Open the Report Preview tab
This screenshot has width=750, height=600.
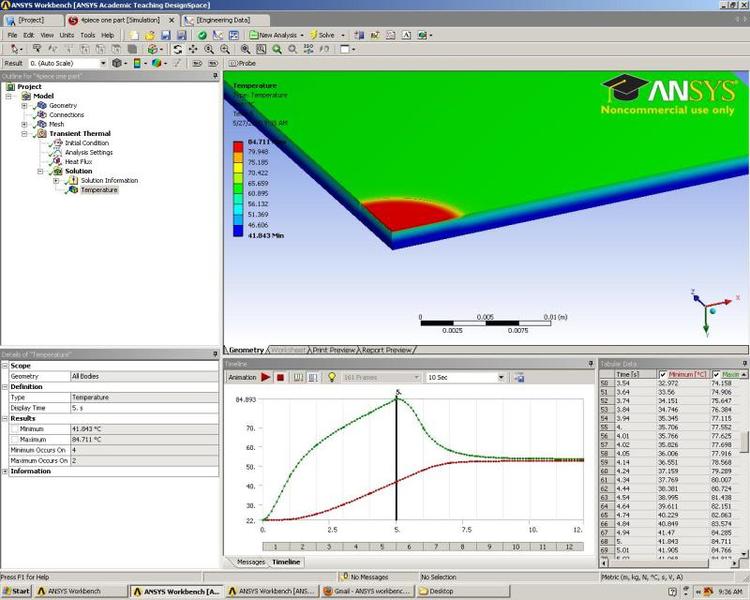386,350
